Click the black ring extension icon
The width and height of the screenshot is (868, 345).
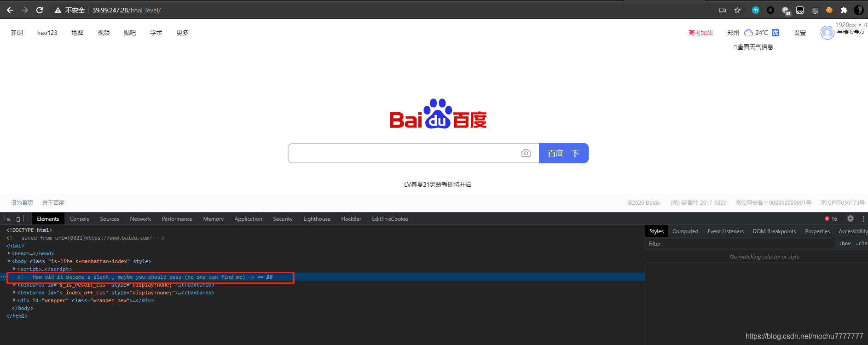(770, 10)
